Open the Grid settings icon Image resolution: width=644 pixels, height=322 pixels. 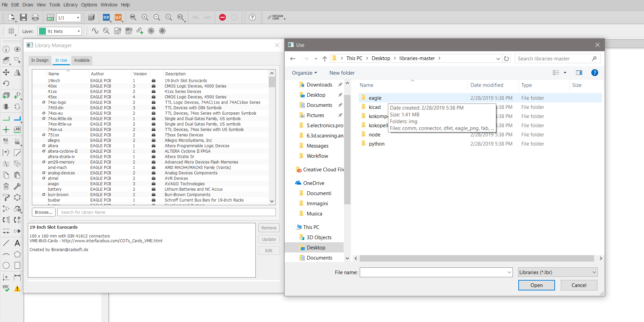(x=12, y=31)
